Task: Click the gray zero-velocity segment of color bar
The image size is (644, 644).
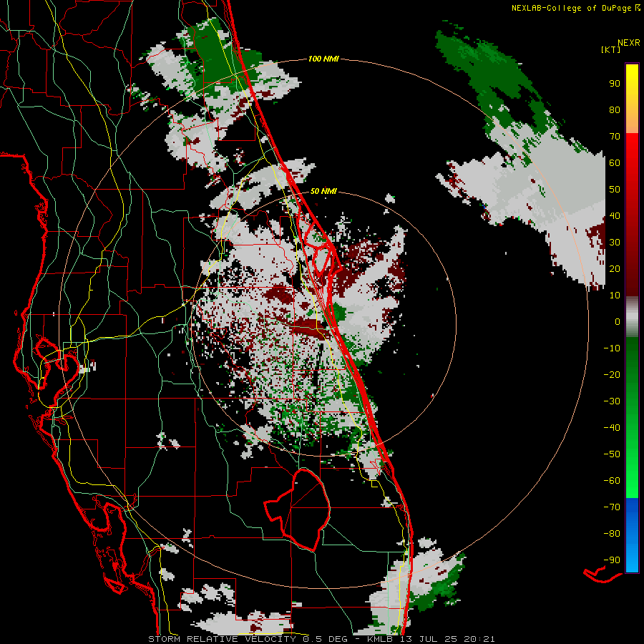Action: [632, 317]
